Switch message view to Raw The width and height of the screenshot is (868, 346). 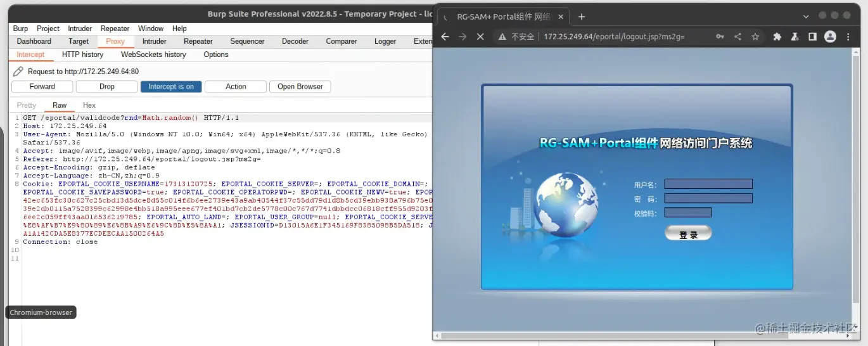(60, 105)
